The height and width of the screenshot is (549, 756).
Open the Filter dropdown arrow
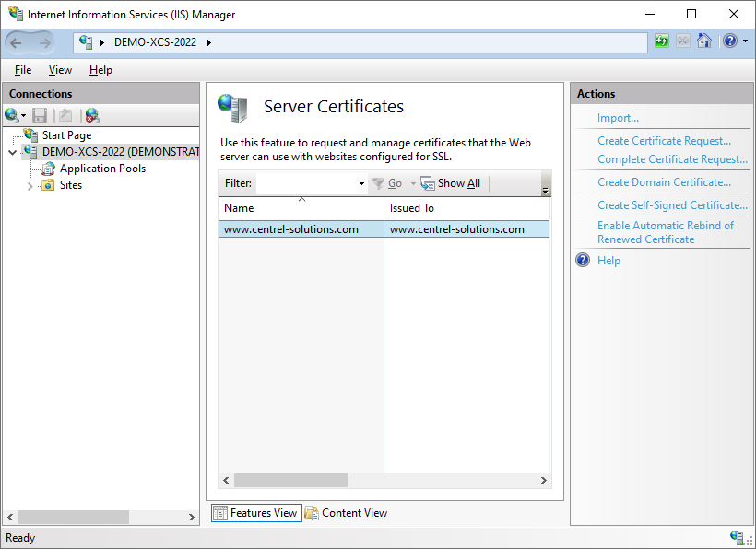pos(361,183)
